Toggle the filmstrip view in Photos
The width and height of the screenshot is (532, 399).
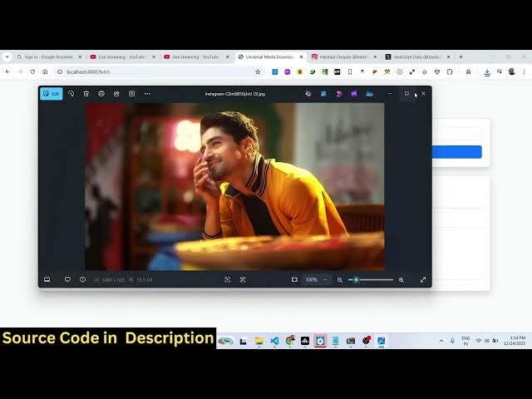pyautogui.click(x=47, y=279)
